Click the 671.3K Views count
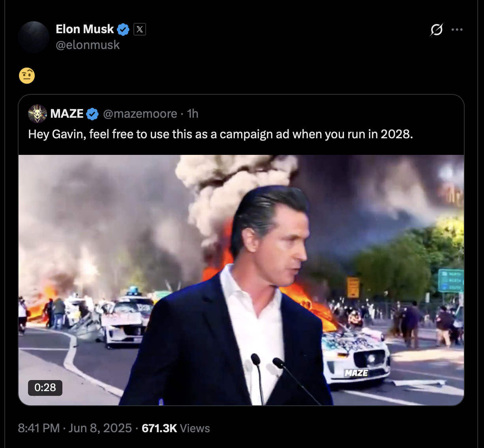 click(176, 428)
